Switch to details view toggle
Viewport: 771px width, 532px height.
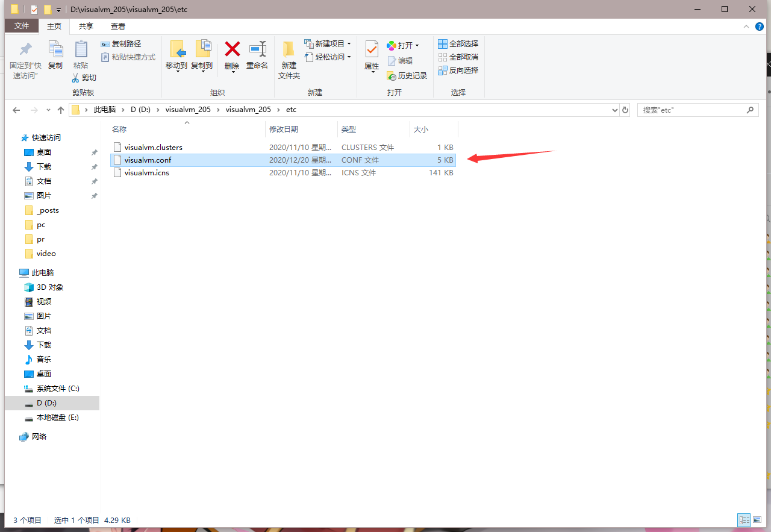point(743,520)
